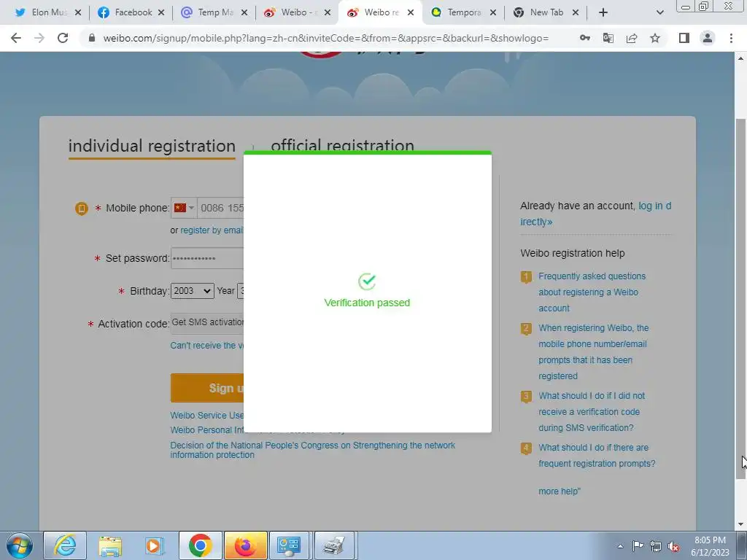Open the birthday year 2003 dropdown
747x560 pixels.
tap(193, 290)
